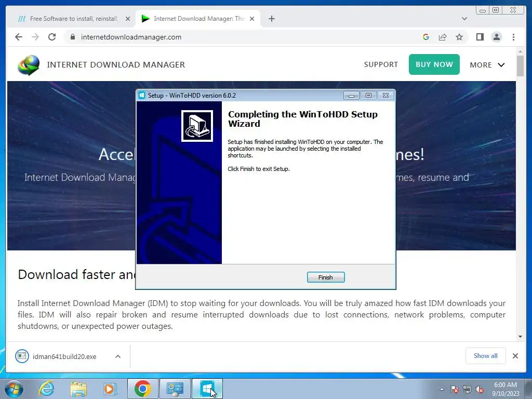The image size is (532, 399).
Task: Click Finish in WinToHDD setup wizard
Action: click(326, 277)
